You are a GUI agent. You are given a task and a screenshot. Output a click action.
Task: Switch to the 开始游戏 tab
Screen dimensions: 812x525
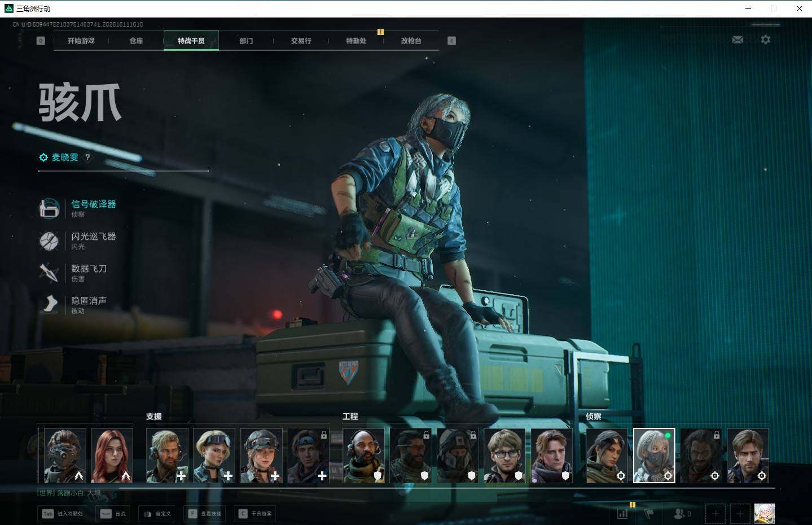[x=81, y=41]
